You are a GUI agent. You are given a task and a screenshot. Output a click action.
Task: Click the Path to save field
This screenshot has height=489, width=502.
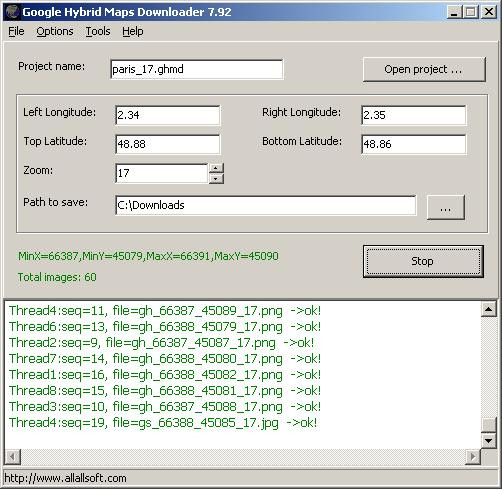tap(265, 205)
